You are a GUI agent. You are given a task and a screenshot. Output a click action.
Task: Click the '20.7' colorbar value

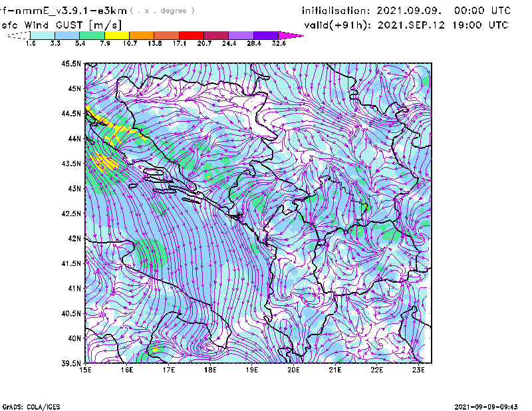click(204, 43)
